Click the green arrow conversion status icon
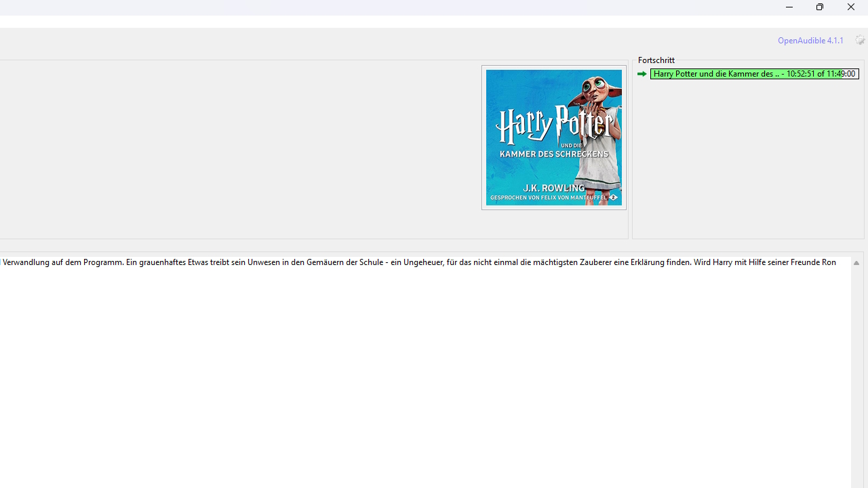This screenshot has width=868, height=488. [x=642, y=74]
